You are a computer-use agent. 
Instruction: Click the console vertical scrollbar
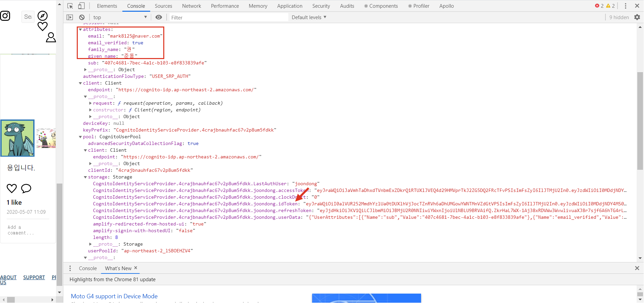pos(640,121)
